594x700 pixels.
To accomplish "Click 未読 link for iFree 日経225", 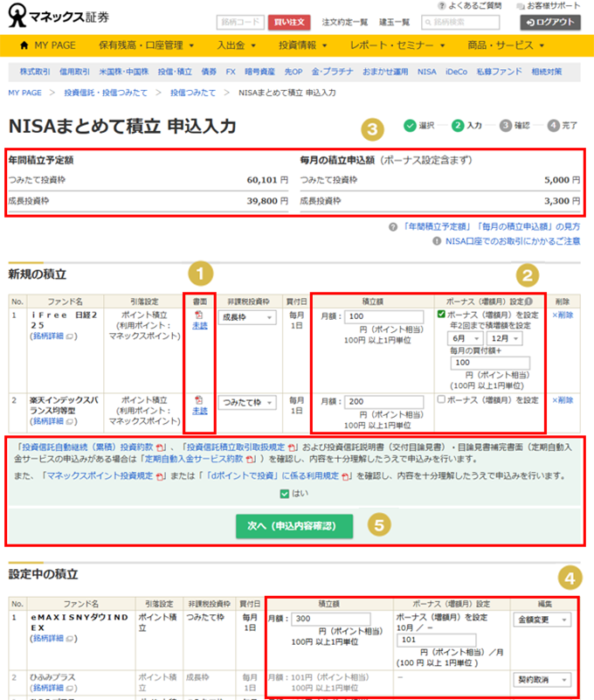I will point(199,326).
